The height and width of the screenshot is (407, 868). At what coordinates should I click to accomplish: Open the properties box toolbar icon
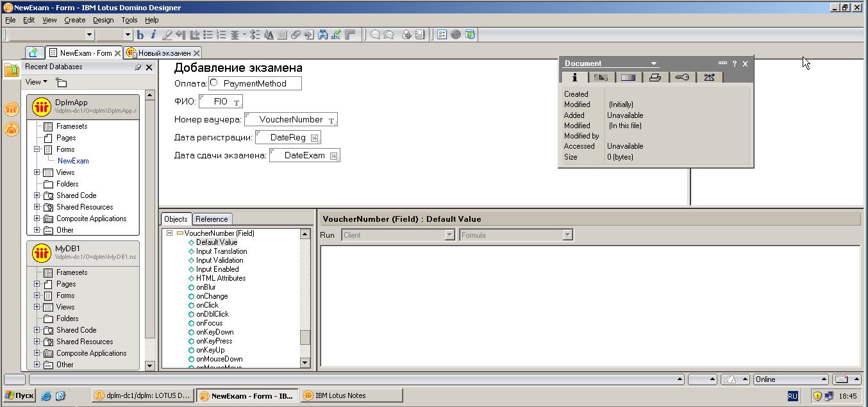click(x=442, y=35)
